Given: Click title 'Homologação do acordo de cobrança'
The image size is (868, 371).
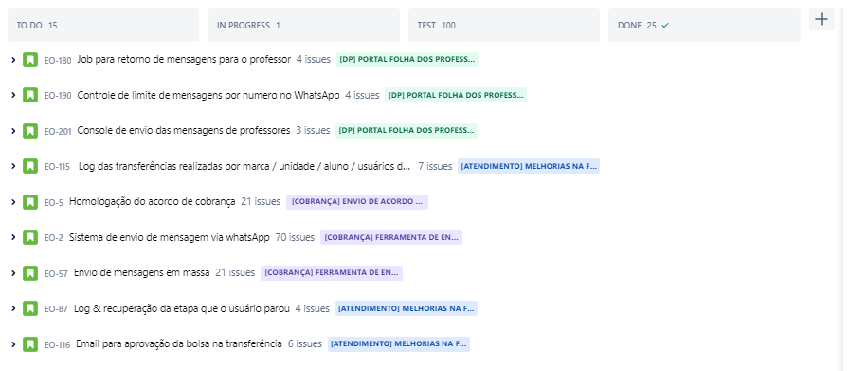Looking at the screenshot, I should [x=153, y=202].
